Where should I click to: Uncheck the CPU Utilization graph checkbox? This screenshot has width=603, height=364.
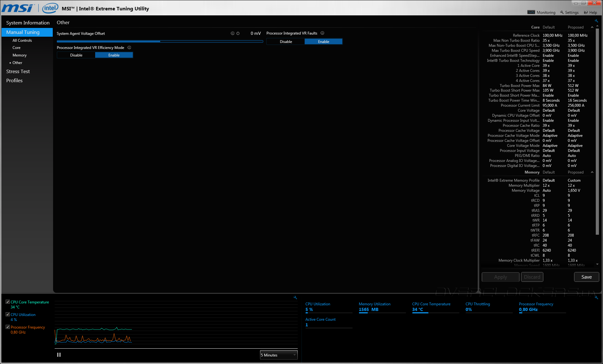8,314
